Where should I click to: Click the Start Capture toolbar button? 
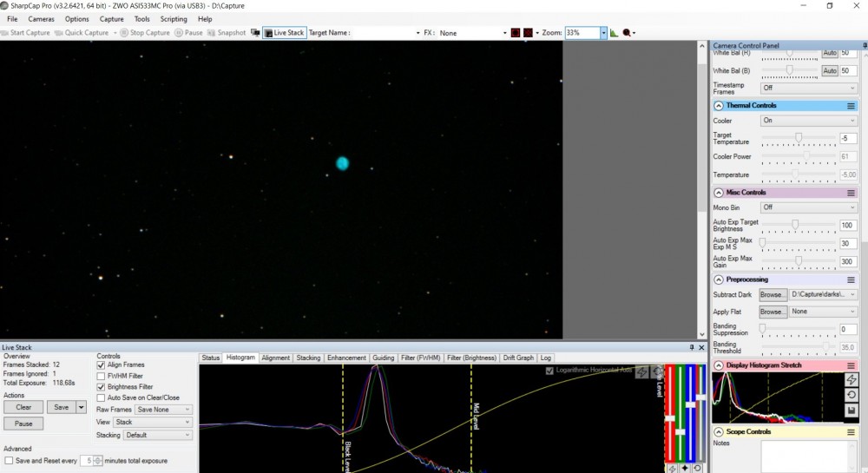(25, 33)
